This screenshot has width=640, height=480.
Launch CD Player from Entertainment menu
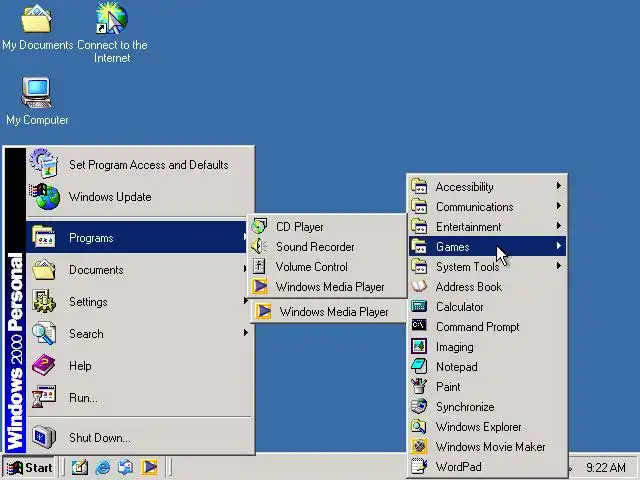[259, 226]
